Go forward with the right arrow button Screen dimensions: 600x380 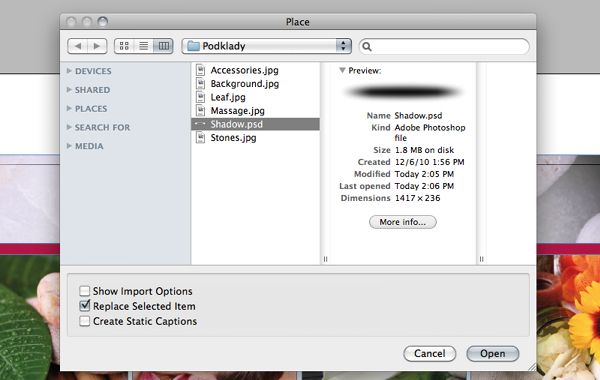pos(97,46)
